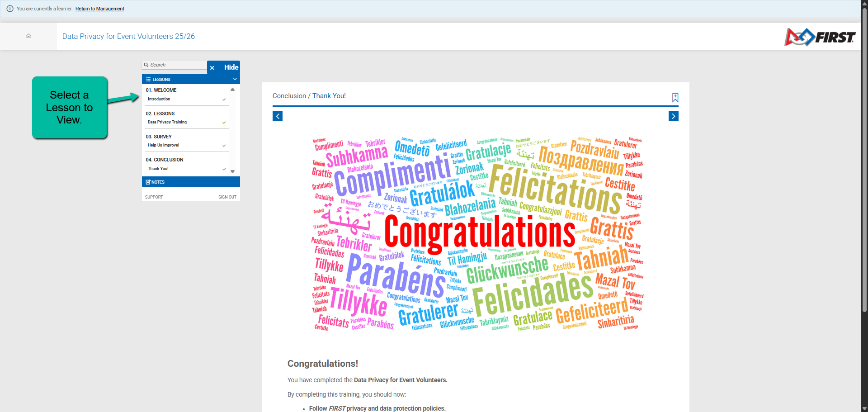Screen dimensions: 868x412
Task: Click the Introduction completion checkmark
Action: pyautogui.click(x=224, y=99)
